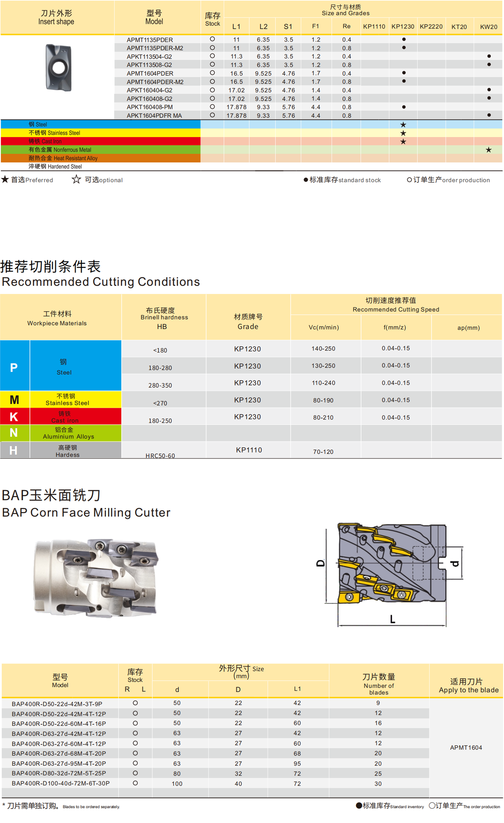
Task: Toggle the stock circle for APMT1135PDER
Action: click(x=212, y=39)
